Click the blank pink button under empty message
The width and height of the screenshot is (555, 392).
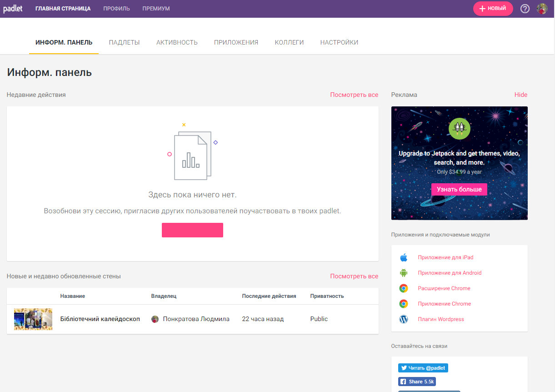pyautogui.click(x=192, y=230)
